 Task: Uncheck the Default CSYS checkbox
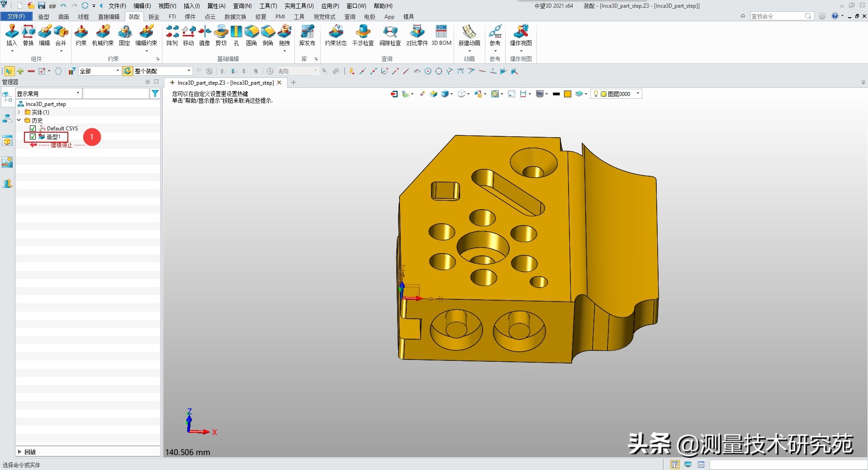point(33,129)
